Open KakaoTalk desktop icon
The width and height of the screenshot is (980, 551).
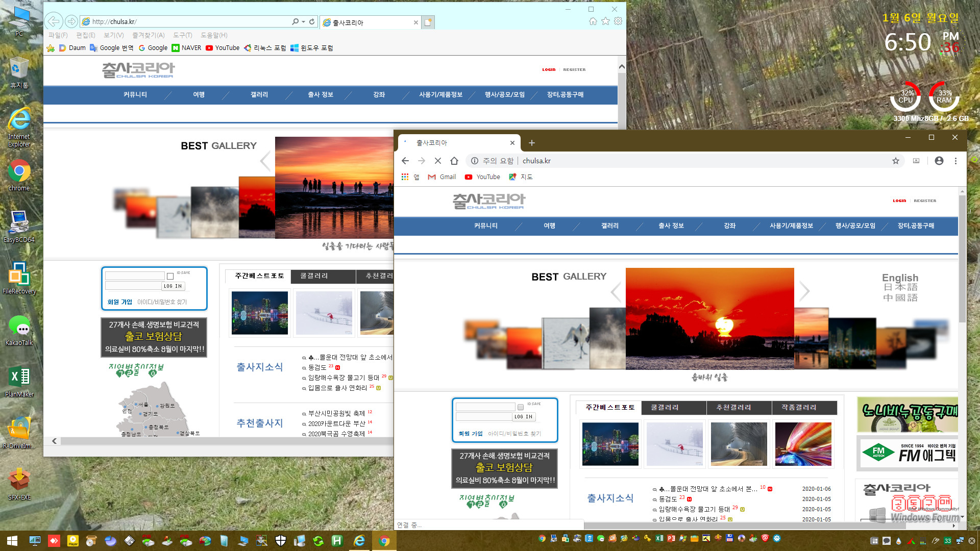click(x=19, y=330)
